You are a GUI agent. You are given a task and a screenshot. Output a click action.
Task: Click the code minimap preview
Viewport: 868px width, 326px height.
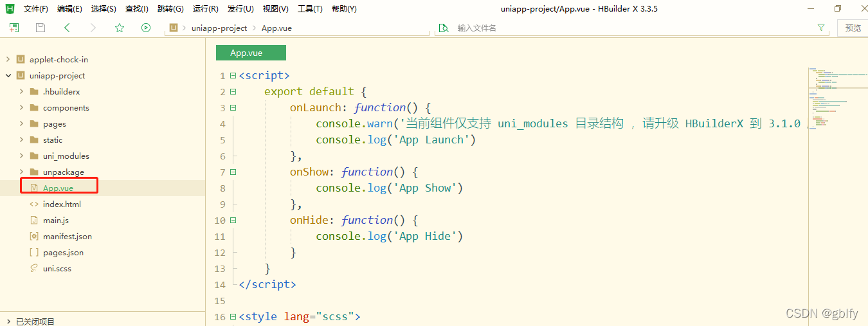point(838,98)
